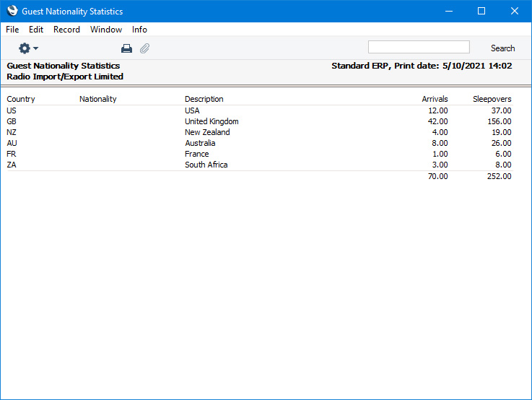Click the Radio Import/Export Limited company name

tap(65, 77)
